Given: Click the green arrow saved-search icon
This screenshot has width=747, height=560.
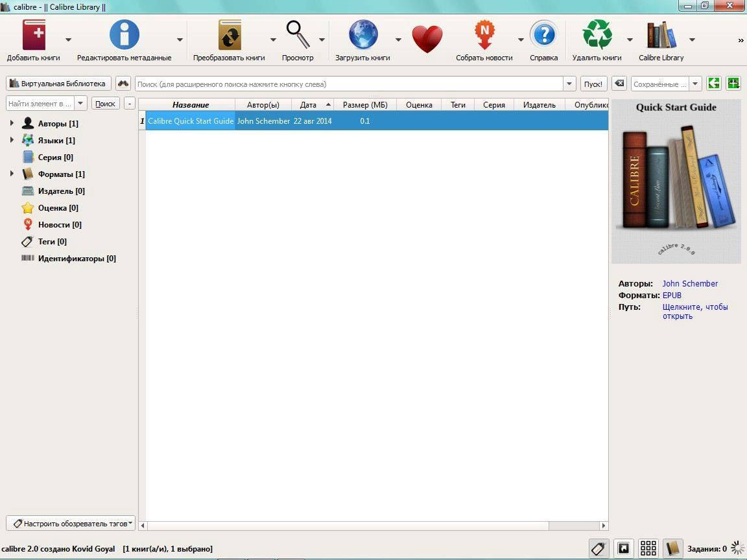Looking at the screenshot, I should [714, 84].
